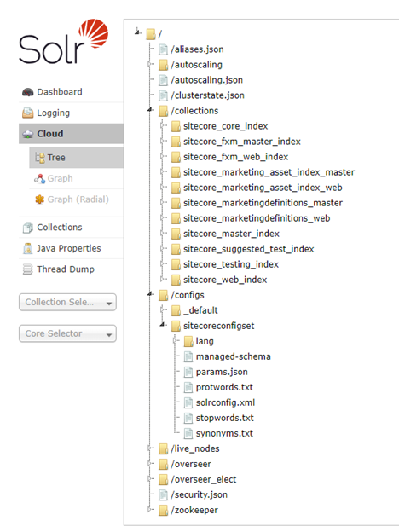Image resolution: width=399 pixels, height=532 pixels.
Task: Click the Java Properties jar icon
Action: [x=28, y=248]
